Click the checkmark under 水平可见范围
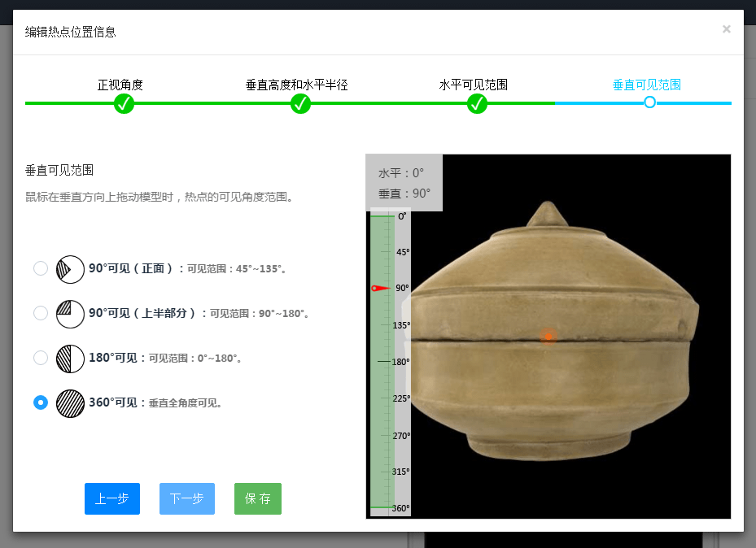 (477, 103)
